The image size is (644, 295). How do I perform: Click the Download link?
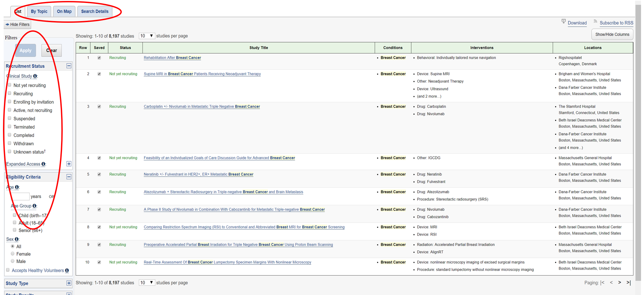(x=577, y=23)
